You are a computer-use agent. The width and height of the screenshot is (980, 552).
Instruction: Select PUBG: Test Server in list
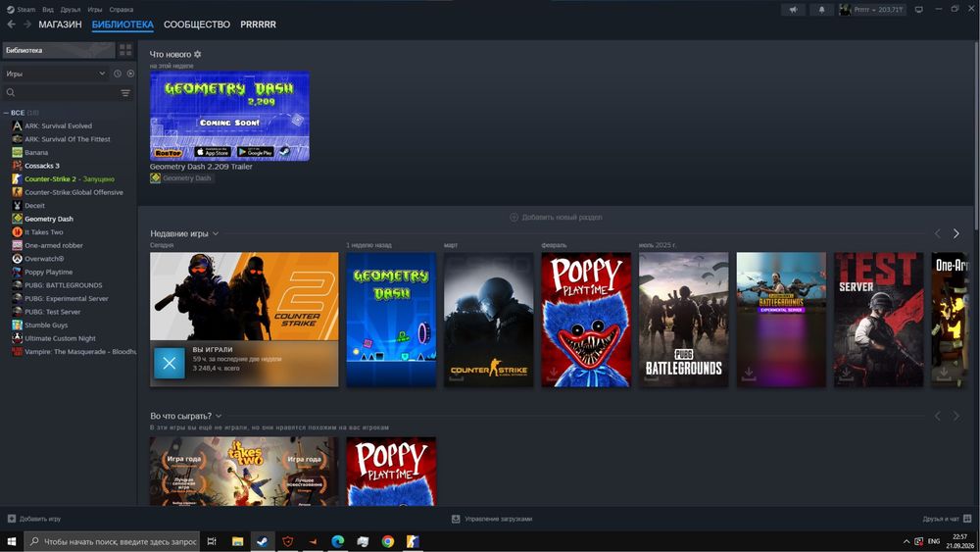53,312
